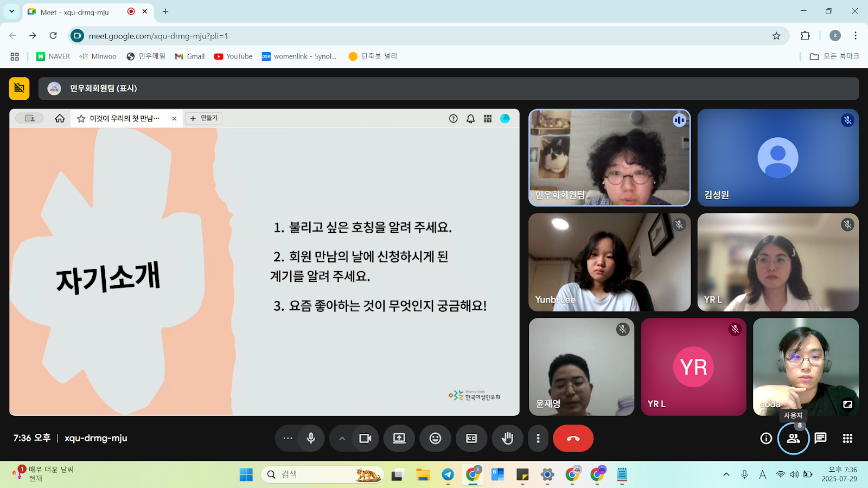The width and height of the screenshot is (868, 488).
Task: Click the star icon on the presentation tab
Action: point(81,118)
